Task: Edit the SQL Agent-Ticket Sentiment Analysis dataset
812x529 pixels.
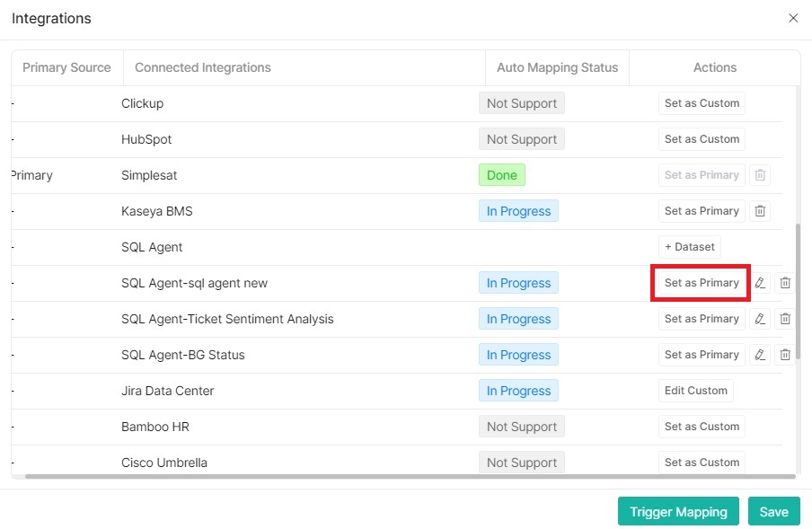Action: coord(760,318)
